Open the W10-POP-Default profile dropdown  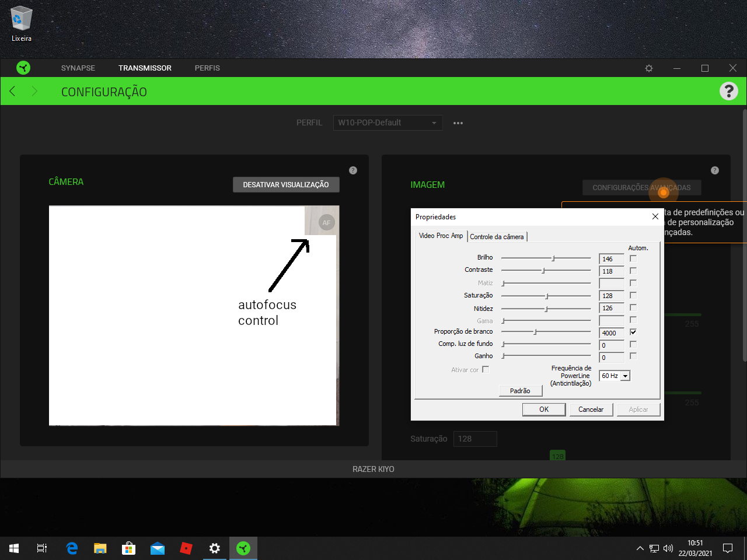[x=388, y=123]
